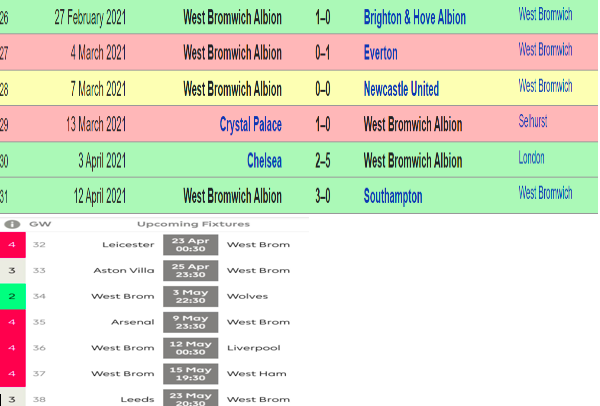Click the 3 May 22:30 Wolves fixture box
This screenshot has width=600, height=406.
coord(191,297)
